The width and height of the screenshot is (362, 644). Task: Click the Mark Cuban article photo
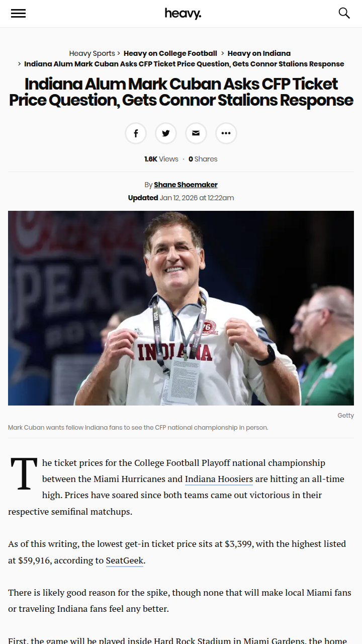tap(181, 308)
